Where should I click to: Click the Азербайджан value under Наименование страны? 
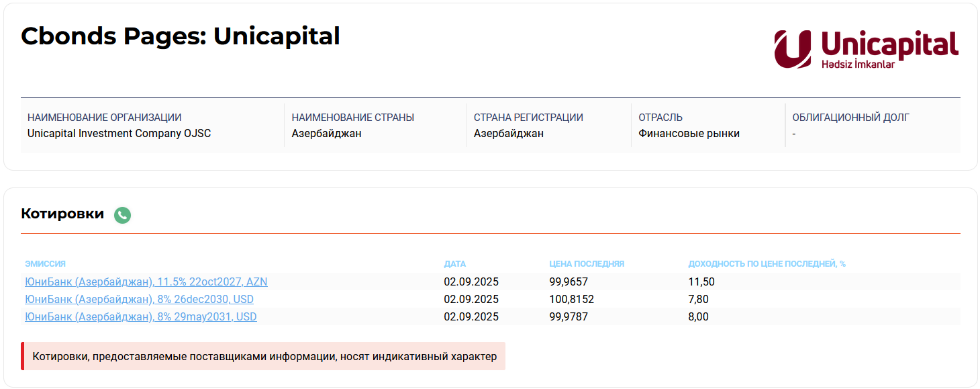click(326, 134)
